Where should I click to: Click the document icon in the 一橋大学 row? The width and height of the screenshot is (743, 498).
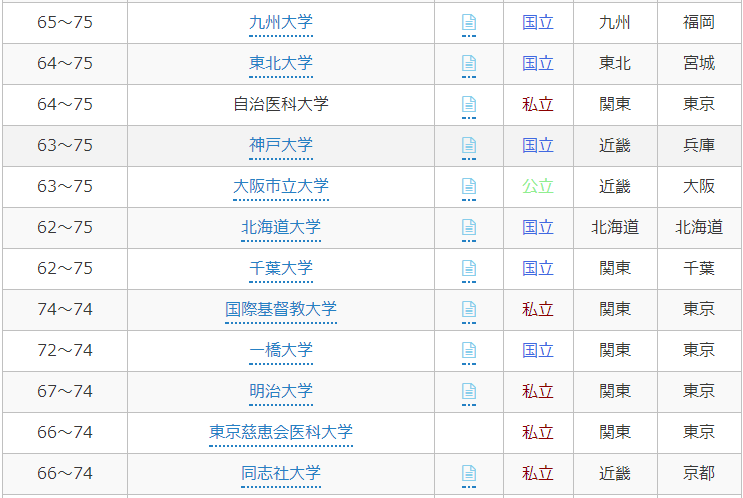pos(468,350)
